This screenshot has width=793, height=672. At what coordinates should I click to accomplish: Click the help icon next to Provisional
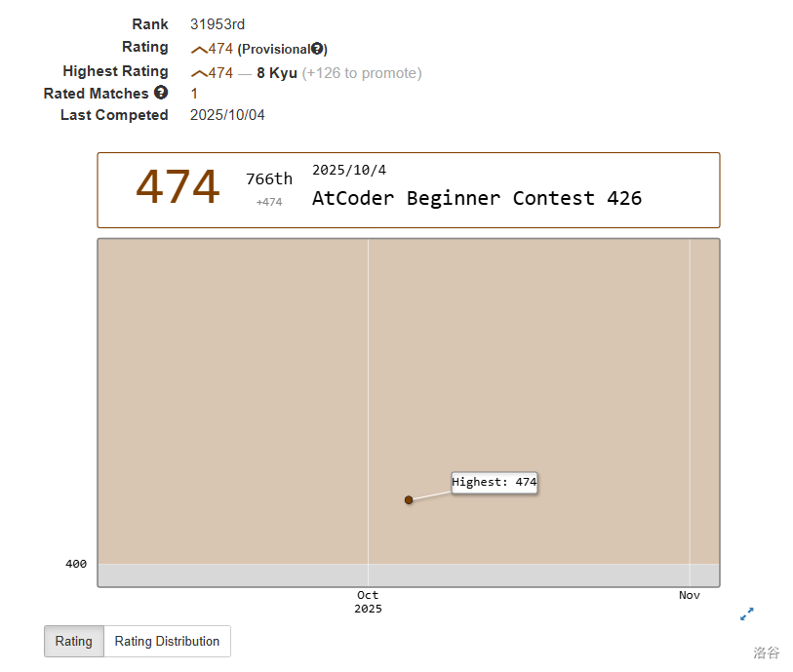(x=317, y=49)
